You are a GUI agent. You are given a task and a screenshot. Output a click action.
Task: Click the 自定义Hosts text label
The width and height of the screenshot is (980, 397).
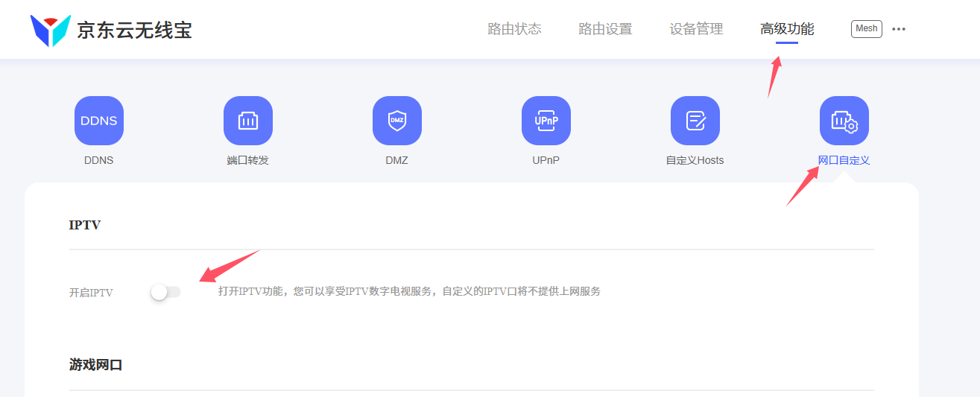pyautogui.click(x=695, y=160)
